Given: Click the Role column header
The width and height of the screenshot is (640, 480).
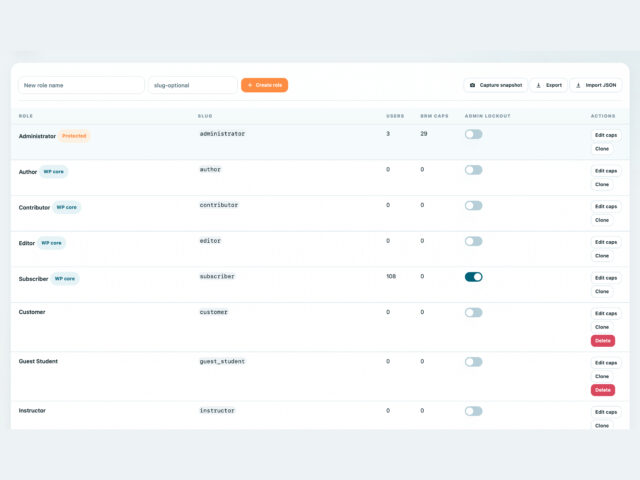Looking at the screenshot, I should (x=26, y=116).
